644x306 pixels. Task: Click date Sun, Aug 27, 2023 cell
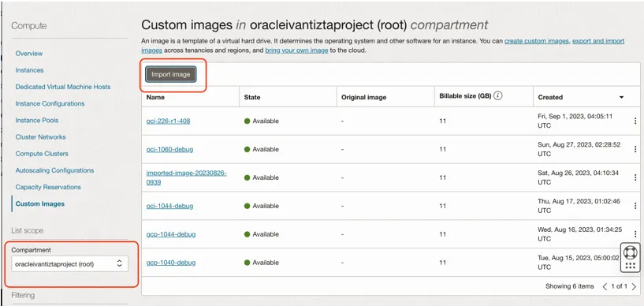(579, 149)
